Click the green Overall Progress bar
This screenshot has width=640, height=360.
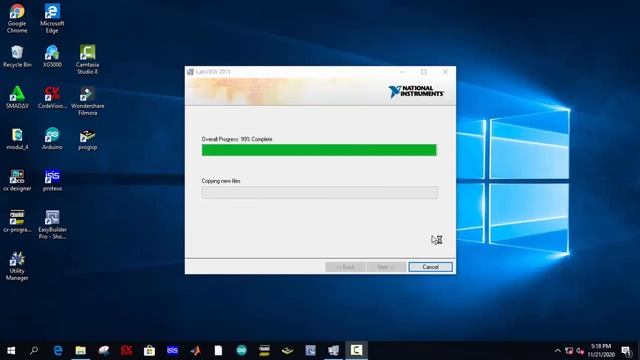[x=319, y=150]
